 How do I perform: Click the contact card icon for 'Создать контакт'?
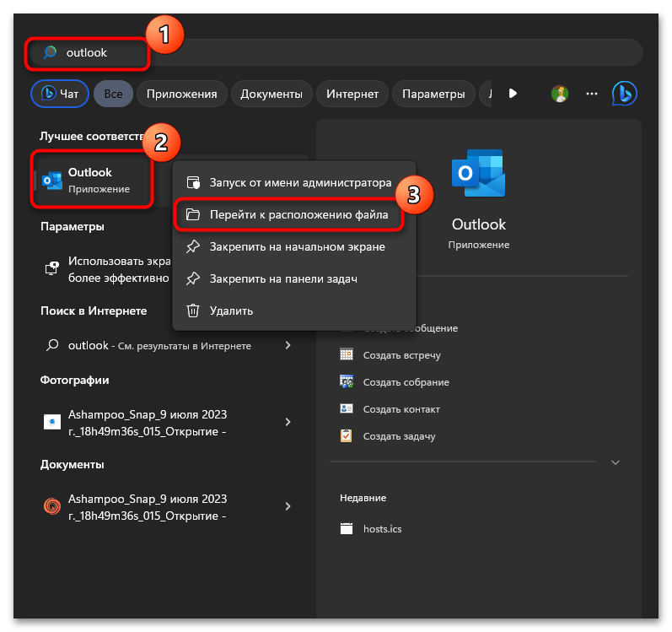coord(347,408)
